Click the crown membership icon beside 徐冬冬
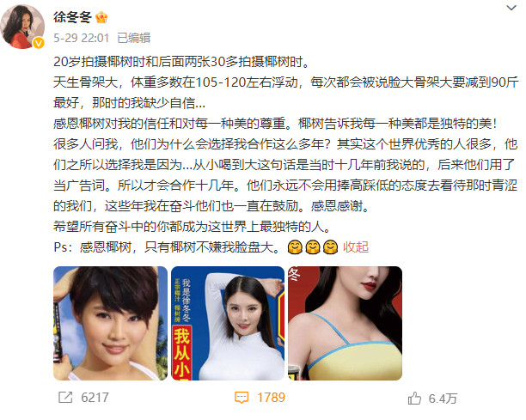526x420 pixels. point(101,17)
